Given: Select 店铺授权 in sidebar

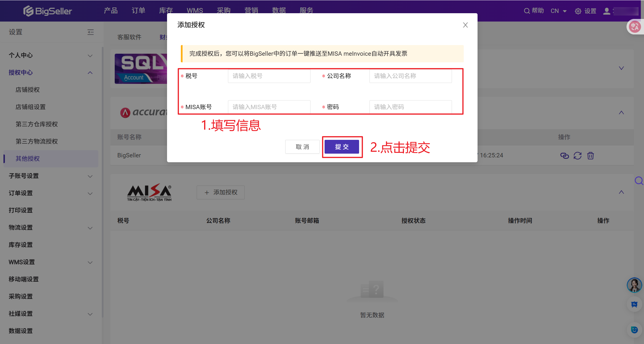Looking at the screenshot, I should [x=28, y=90].
